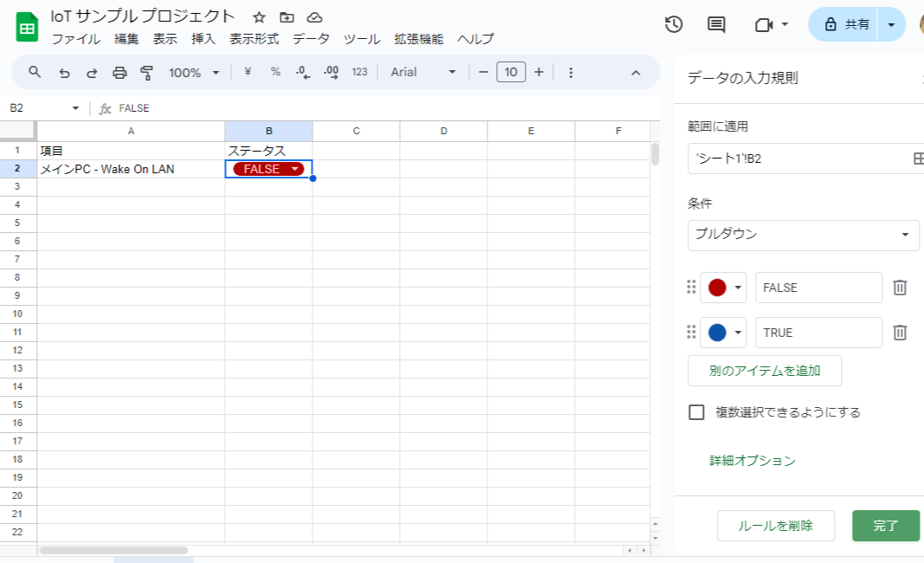Image resolution: width=924 pixels, height=563 pixels.
Task: Print the spreadsheet
Action: (x=120, y=73)
